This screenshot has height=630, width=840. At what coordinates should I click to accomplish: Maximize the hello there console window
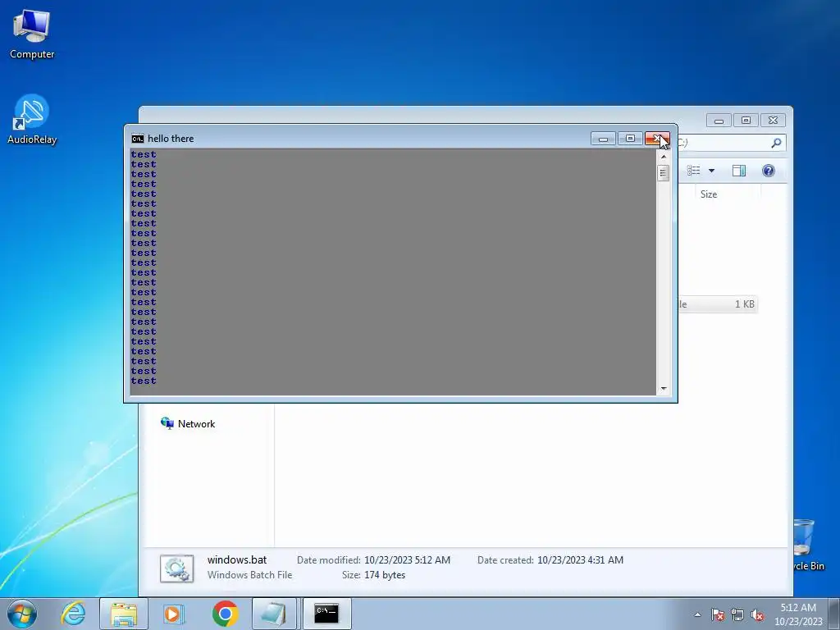click(x=630, y=139)
